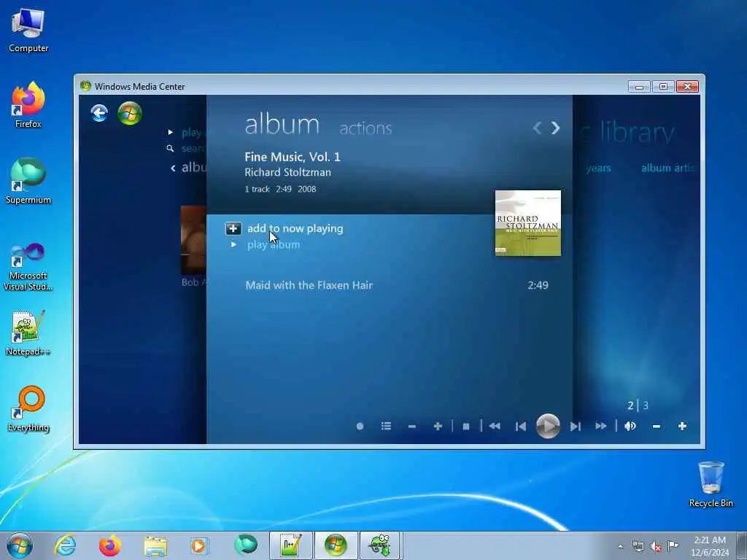This screenshot has height=560, width=747.
Task: Select the album tab heading
Action: pos(282,125)
